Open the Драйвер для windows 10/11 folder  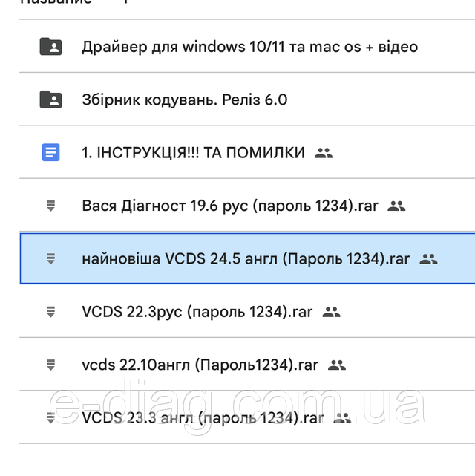(249, 47)
